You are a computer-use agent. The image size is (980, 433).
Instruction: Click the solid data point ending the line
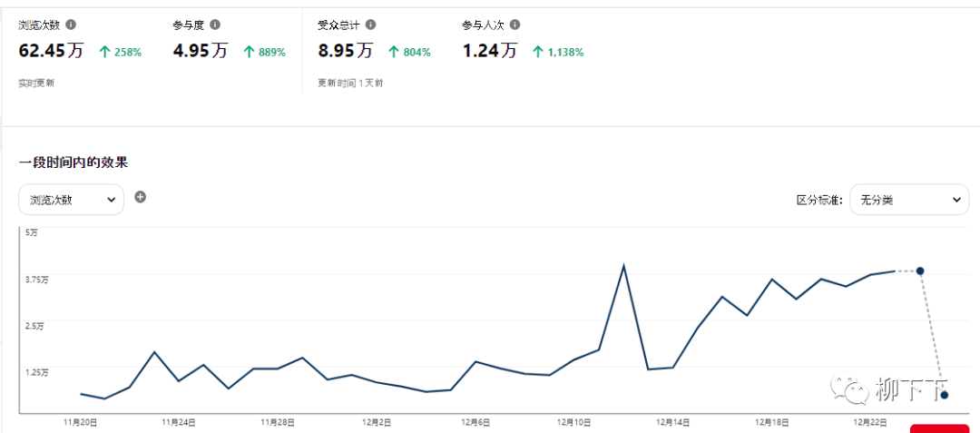pyautogui.click(x=920, y=271)
